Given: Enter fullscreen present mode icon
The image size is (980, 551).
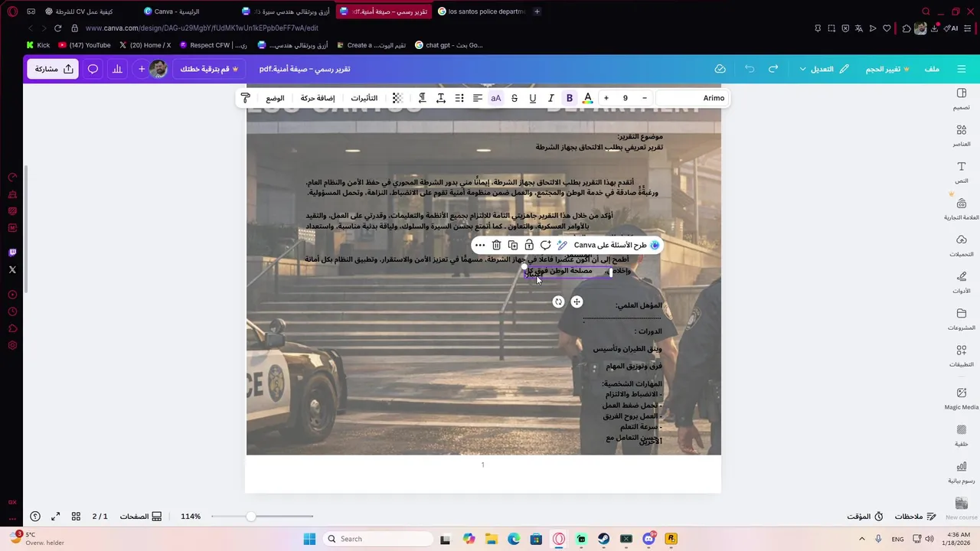Looking at the screenshot, I should [x=55, y=517].
